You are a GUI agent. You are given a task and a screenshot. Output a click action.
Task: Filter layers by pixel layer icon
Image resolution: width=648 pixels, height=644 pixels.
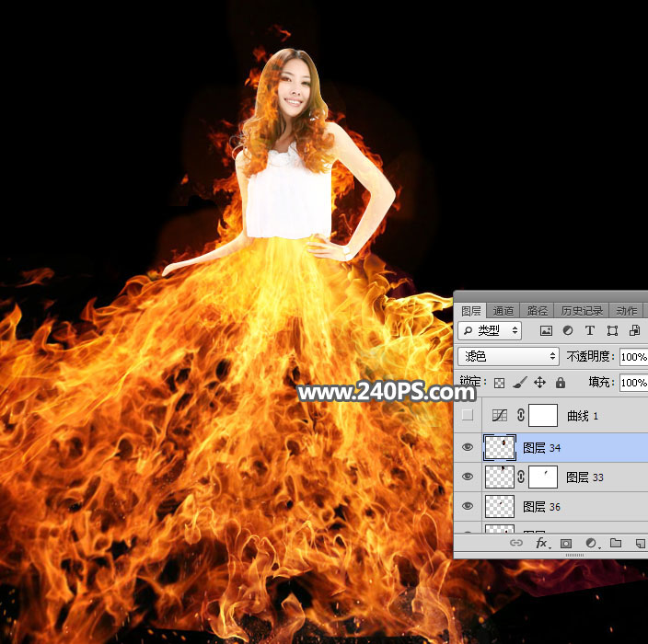tap(546, 330)
